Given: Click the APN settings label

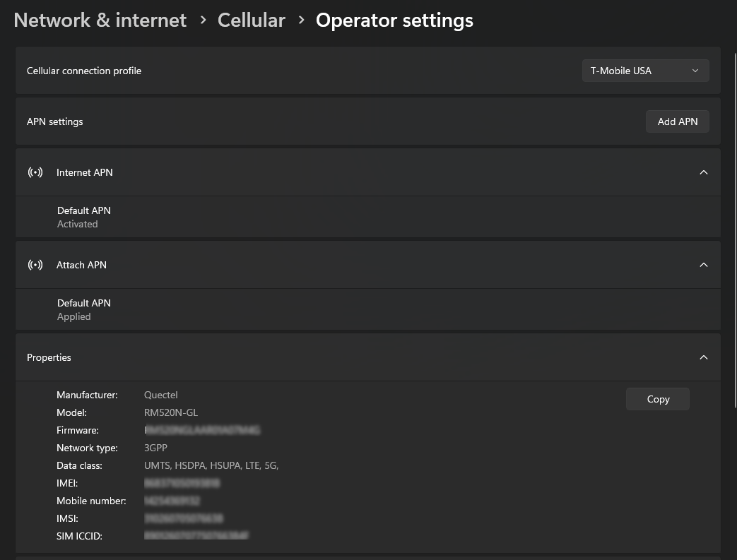Looking at the screenshot, I should (x=55, y=121).
